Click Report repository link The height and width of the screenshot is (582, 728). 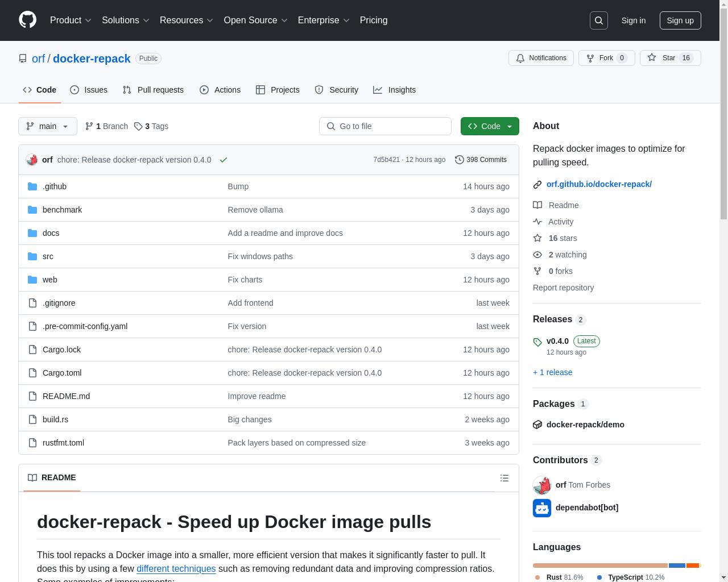pos(563,288)
